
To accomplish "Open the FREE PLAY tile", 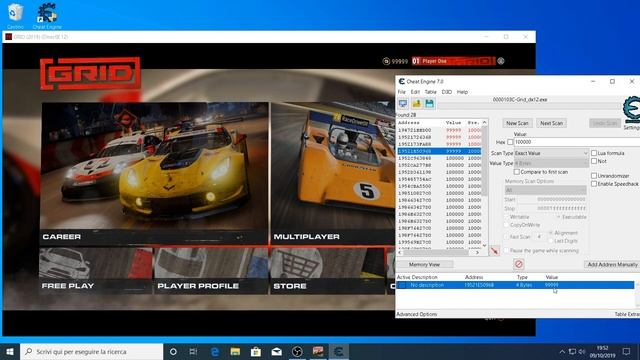I will (96, 271).
